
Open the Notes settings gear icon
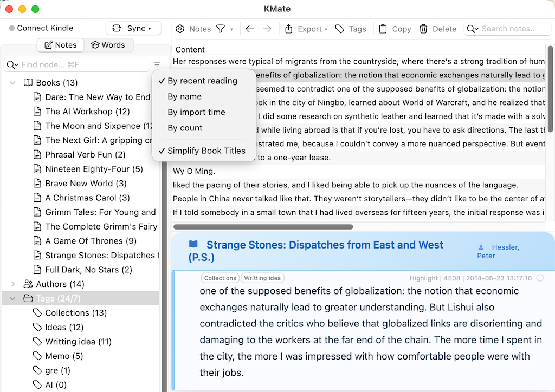[180, 29]
